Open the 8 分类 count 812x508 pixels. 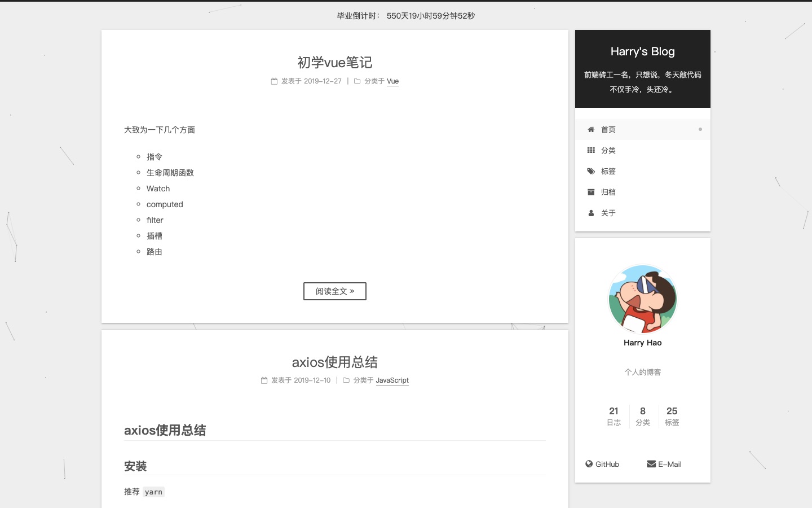643,416
